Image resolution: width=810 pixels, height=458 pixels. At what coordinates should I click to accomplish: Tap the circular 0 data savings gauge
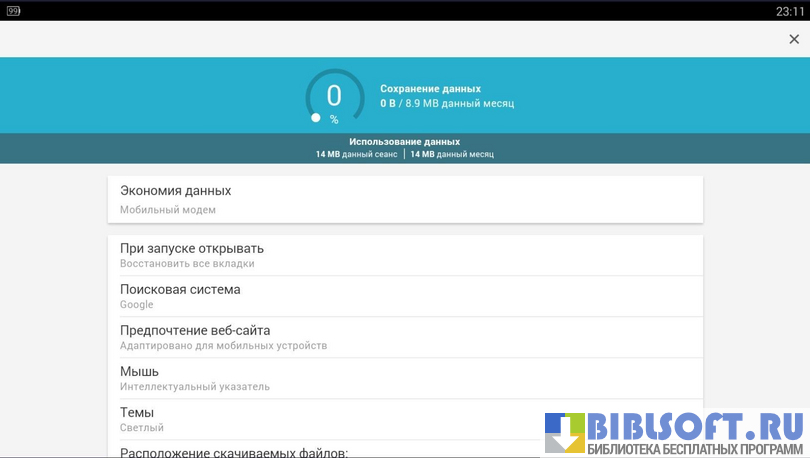[334, 97]
